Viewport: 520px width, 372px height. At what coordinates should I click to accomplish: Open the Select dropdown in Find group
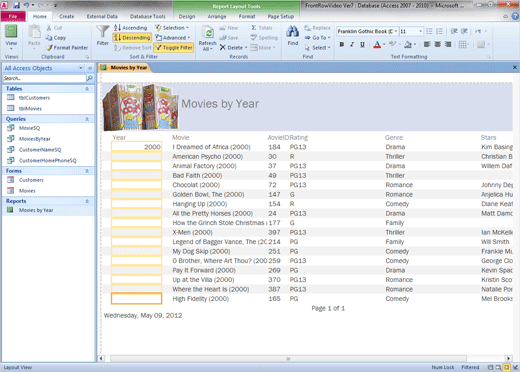point(317,48)
